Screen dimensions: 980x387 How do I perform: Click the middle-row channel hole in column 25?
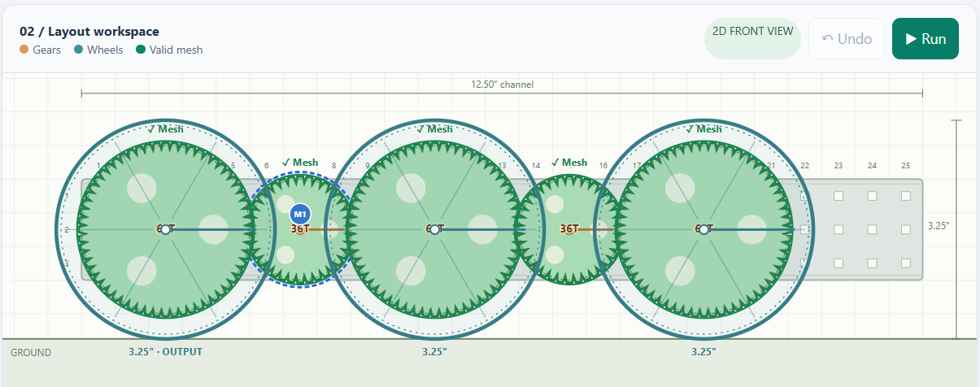pyautogui.click(x=906, y=230)
